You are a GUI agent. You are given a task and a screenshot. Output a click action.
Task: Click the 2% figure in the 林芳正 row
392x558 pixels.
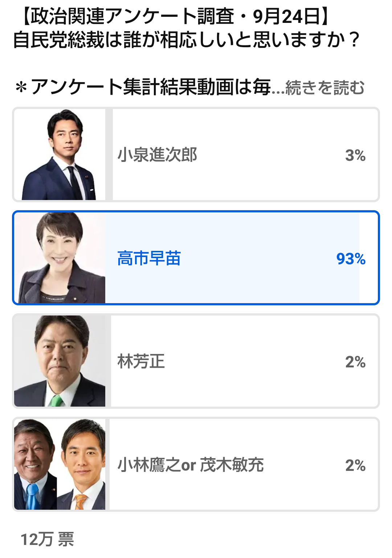coord(355,362)
